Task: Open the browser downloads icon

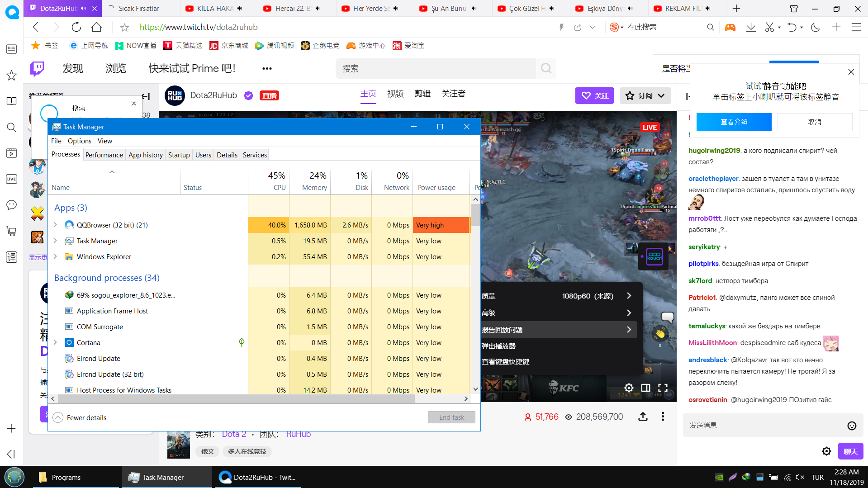Action: [751, 27]
